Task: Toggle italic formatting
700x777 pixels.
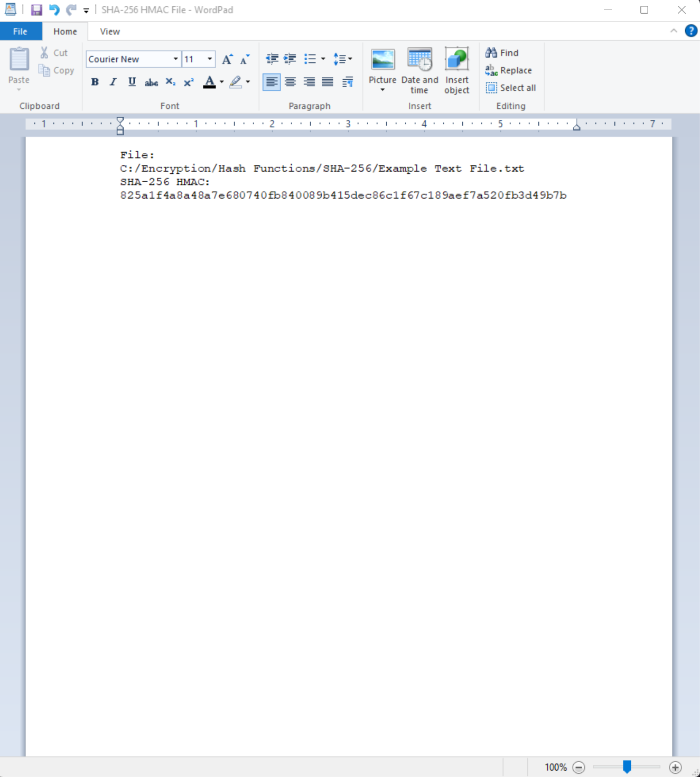Action: click(x=113, y=82)
